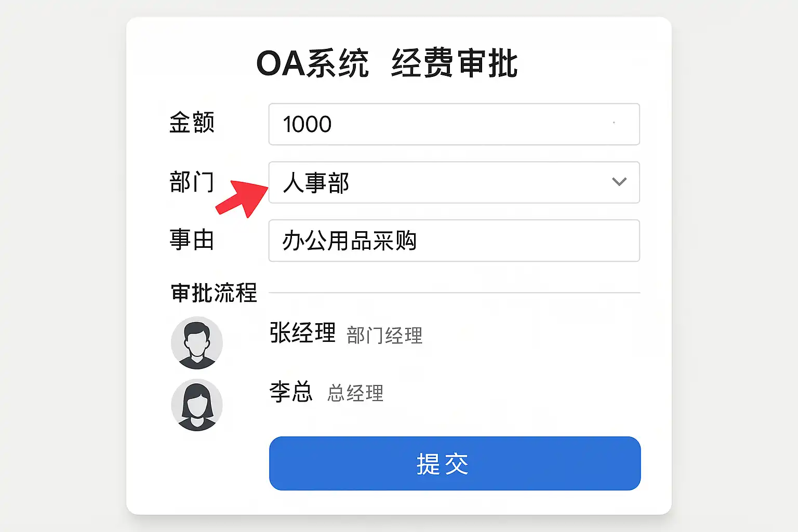The image size is (798, 532).
Task: Click the 办公用品采购 text in reason box
Action: pyautogui.click(x=350, y=241)
